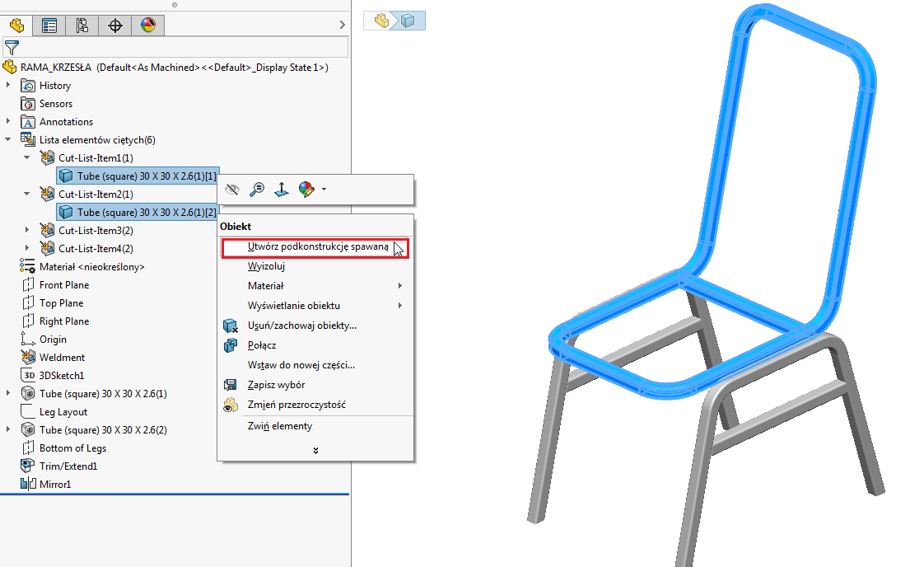Viewport: 924px width, 567px height.
Task: Click the Appearances color ball icon
Action: point(306,190)
